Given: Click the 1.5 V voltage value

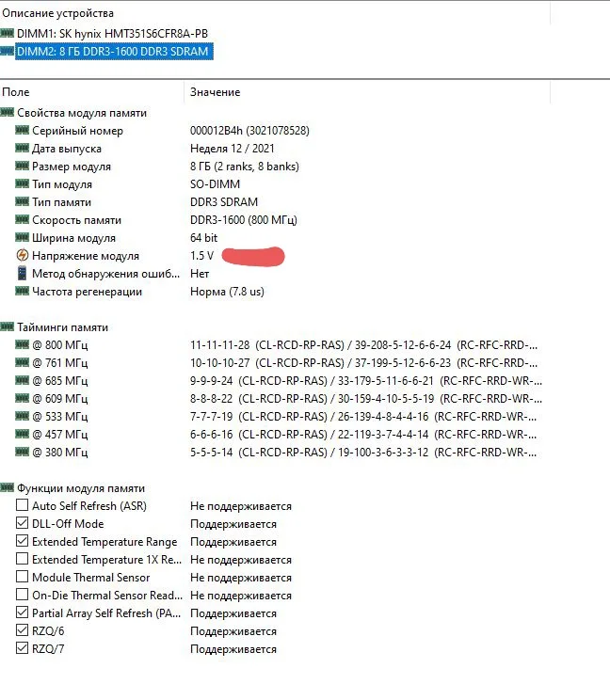Looking at the screenshot, I should pos(201,255).
